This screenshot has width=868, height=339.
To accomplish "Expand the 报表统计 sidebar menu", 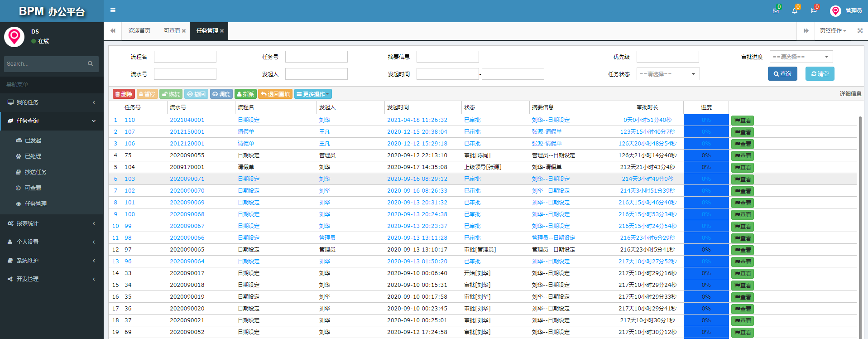I will coord(52,223).
